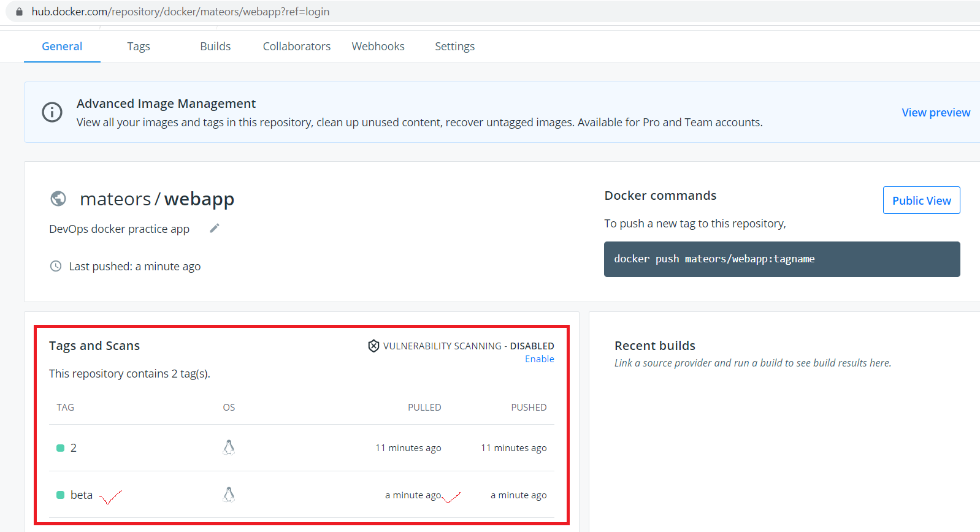Click the padlock icon in address bar
This screenshot has height=532, width=980.
[20, 12]
